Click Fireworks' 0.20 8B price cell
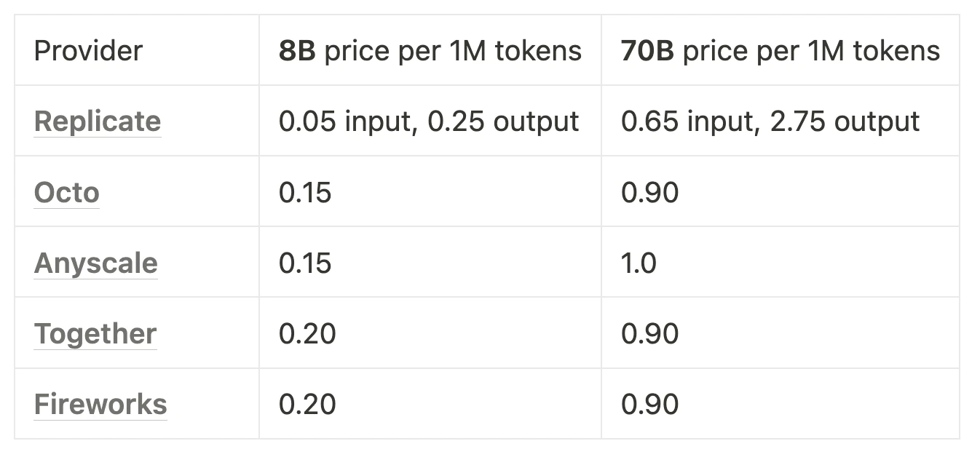This screenshot has height=457, width=980. coord(307,404)
